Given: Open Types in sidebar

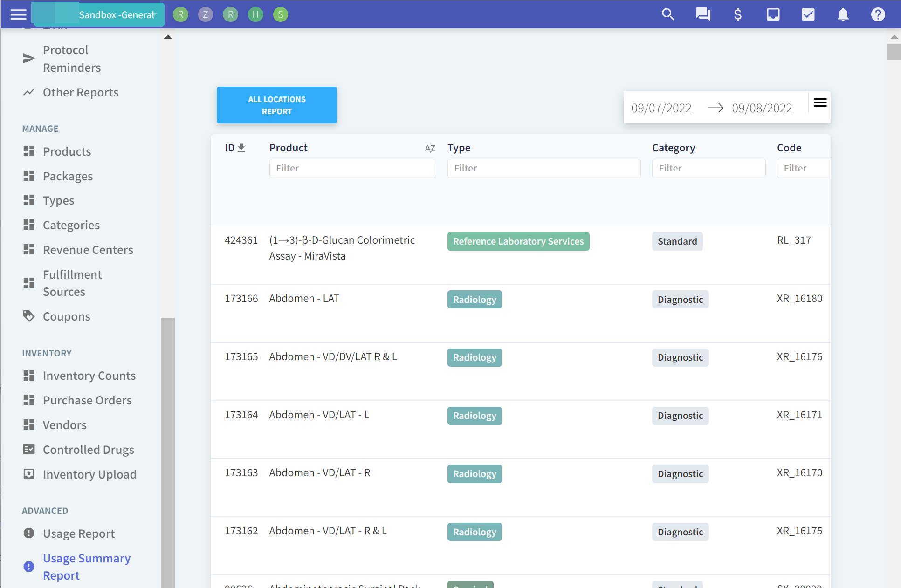Looking at the screenshot, I should (x=58, y=200).
